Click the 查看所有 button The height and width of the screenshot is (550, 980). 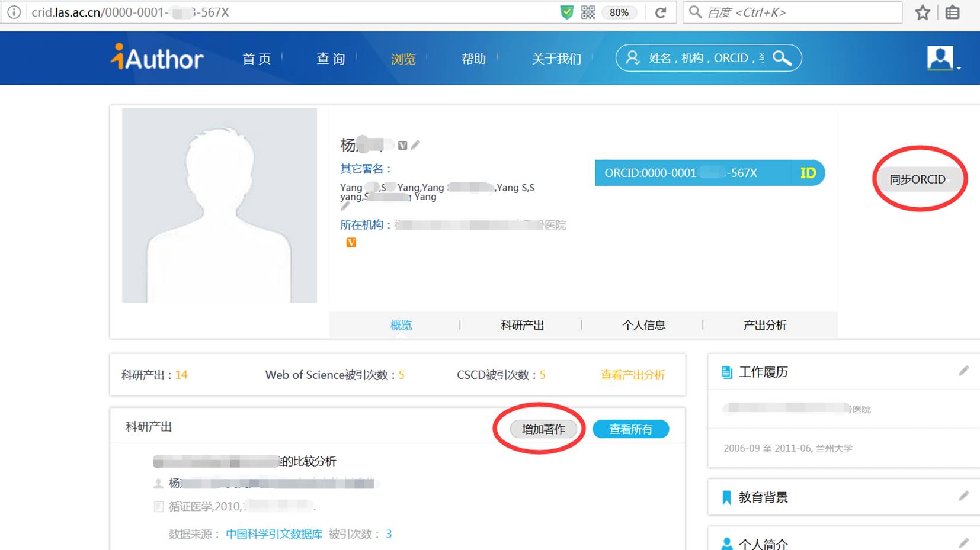[x=631, y=429]
